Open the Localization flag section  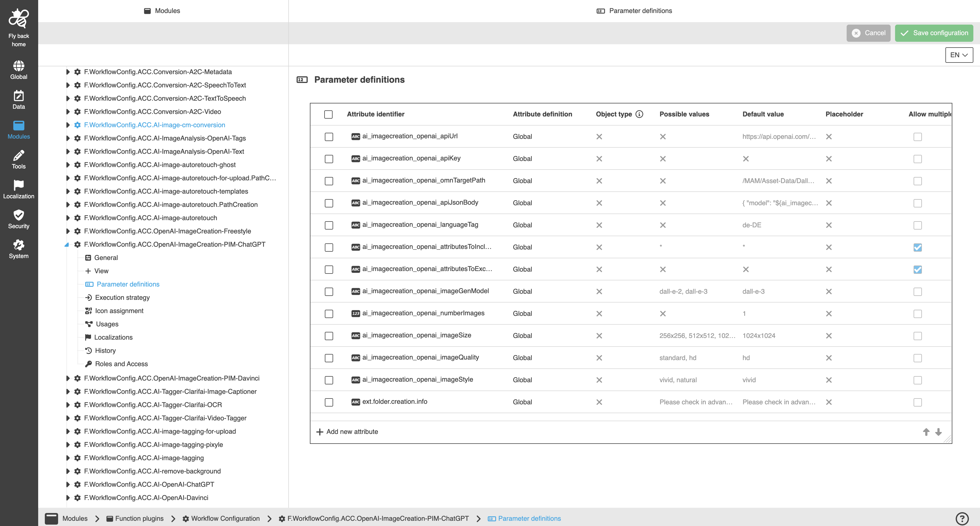click(x=19, y=189)
